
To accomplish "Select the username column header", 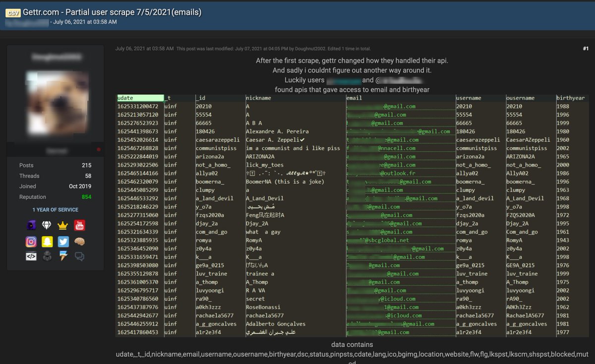I will (480, 98).
